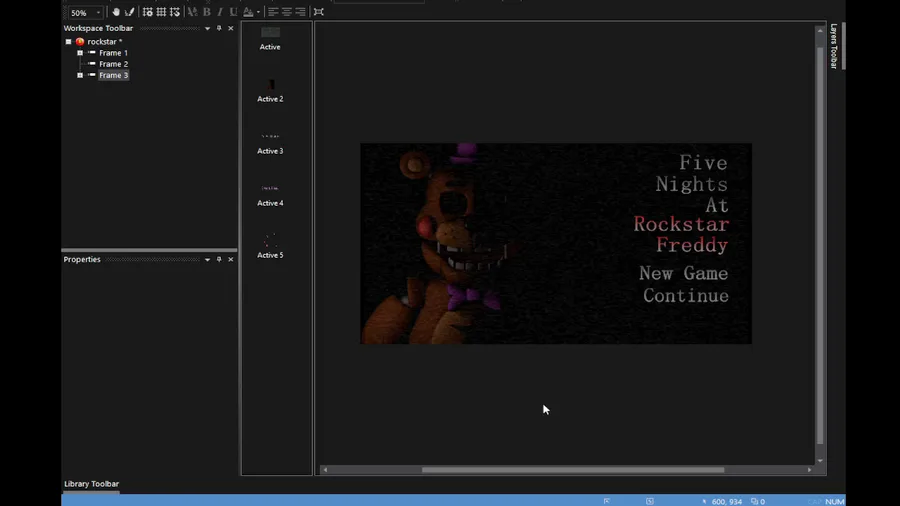
Task: Pin the Properties panel
Action: click(219, 259)
